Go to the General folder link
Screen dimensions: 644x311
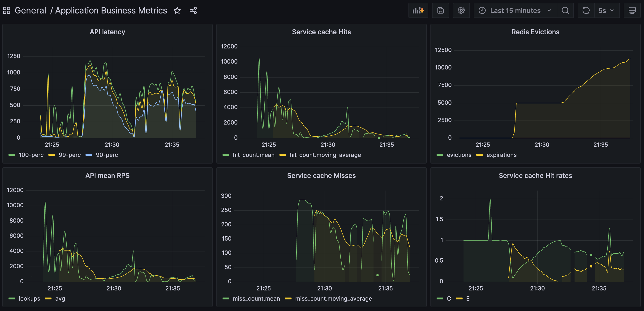[30, 10]
